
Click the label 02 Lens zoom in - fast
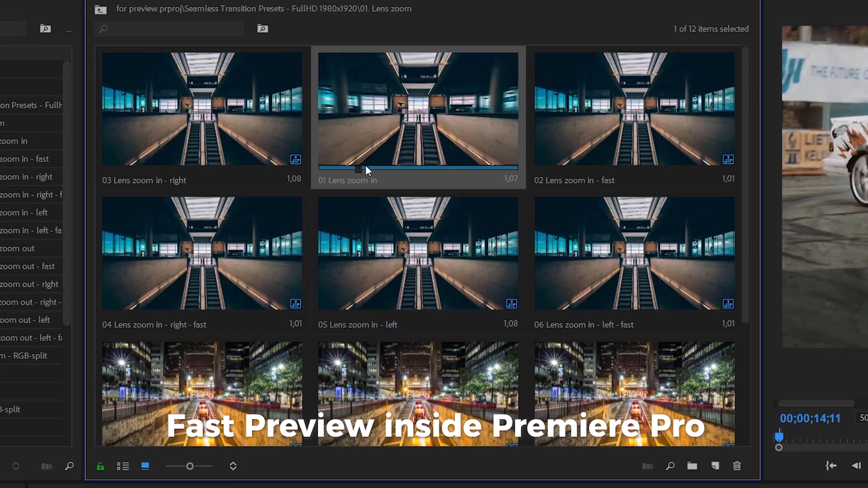click(x=574, y=180)
